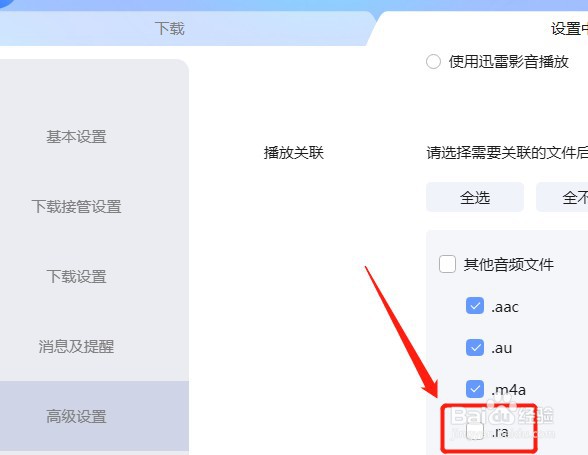The width and height of the screenshot is (588, 455).
Task: Click the 其他音频文件 group label text
Action: (508, 264)
